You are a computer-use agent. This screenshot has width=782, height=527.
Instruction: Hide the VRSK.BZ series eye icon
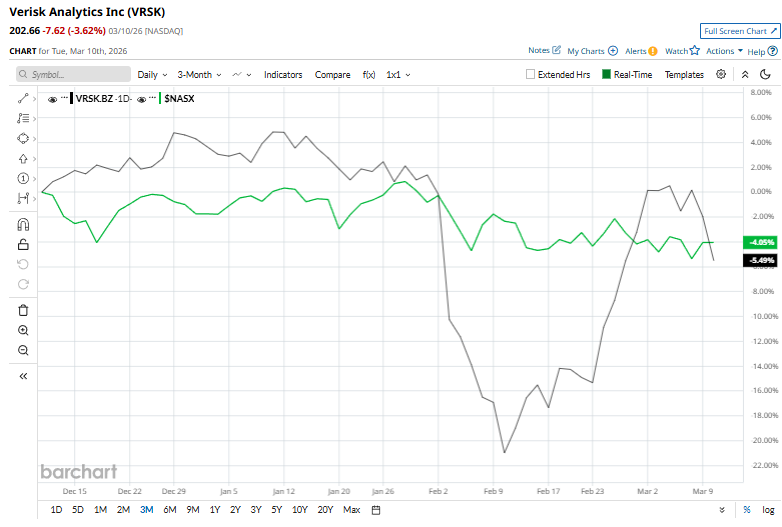53,99
